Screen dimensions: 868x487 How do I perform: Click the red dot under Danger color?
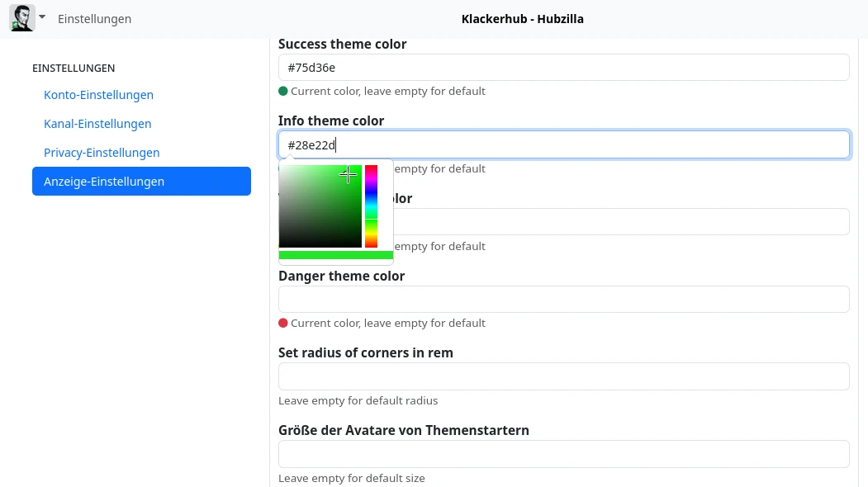pyautogui.click(x=283, y=324)
